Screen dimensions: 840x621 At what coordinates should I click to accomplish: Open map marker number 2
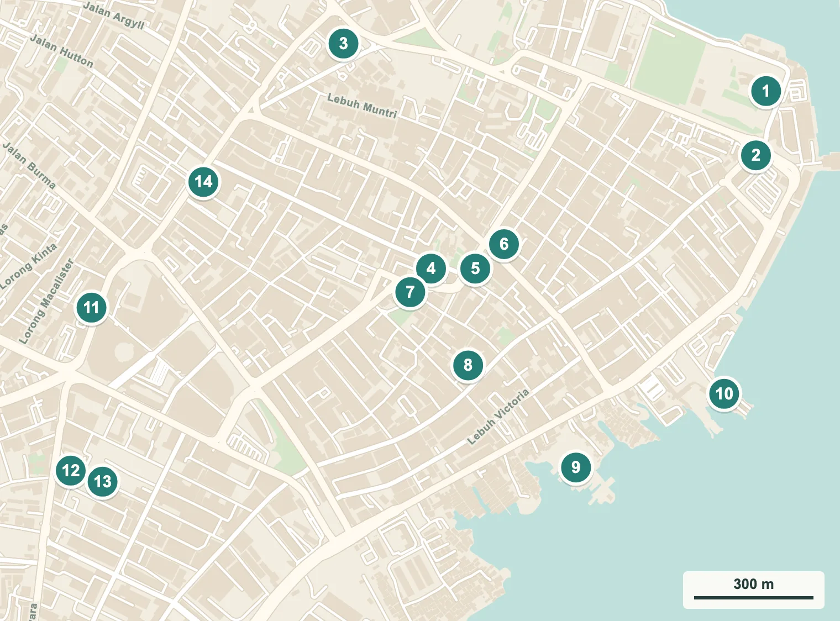756,155
